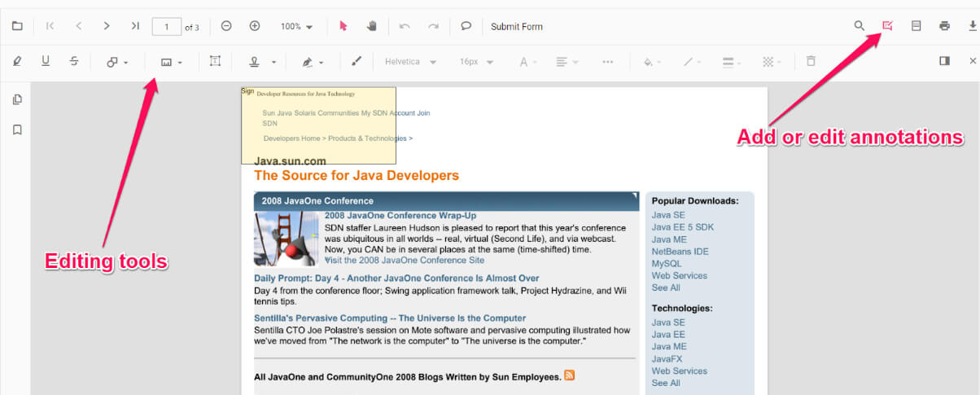This screenshot has height=395, width=980.
Task: Open a file with the folder icon
Action: pos(17,26)
